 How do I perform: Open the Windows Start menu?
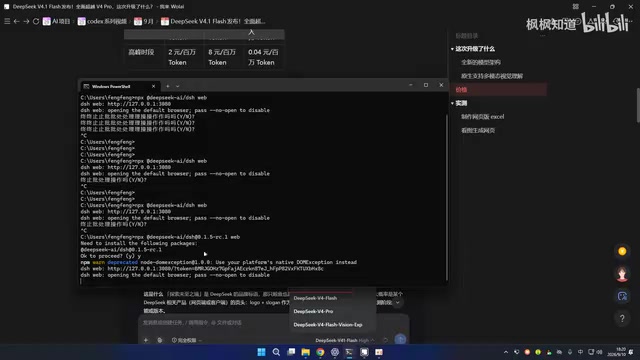[x=261, y=352]
